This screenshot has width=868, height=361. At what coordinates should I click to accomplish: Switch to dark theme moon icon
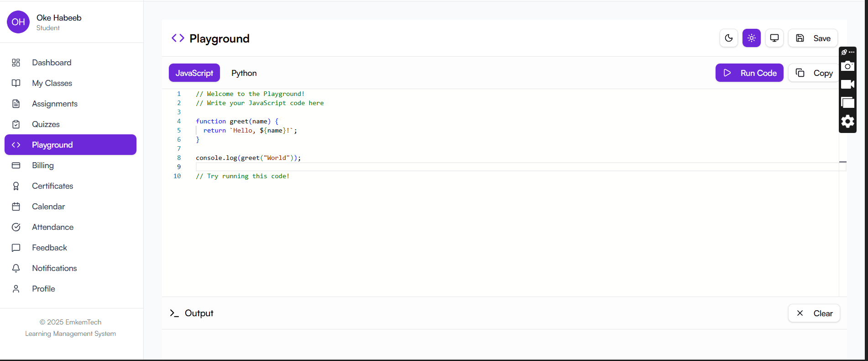coord(728,38)
